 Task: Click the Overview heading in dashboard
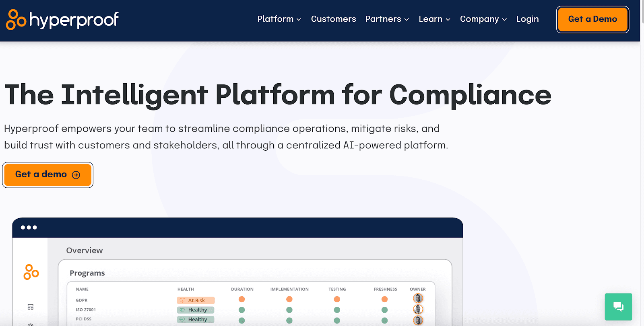point(85,250)
